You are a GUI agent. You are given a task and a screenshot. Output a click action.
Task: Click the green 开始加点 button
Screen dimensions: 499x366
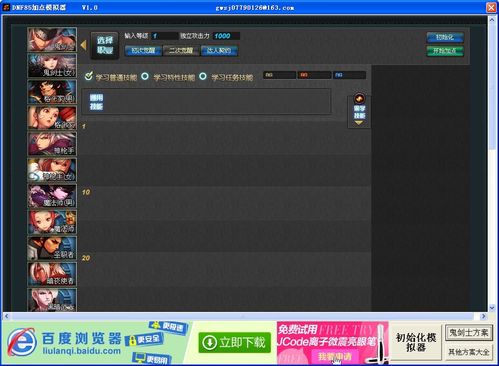[x=445, y=51]
